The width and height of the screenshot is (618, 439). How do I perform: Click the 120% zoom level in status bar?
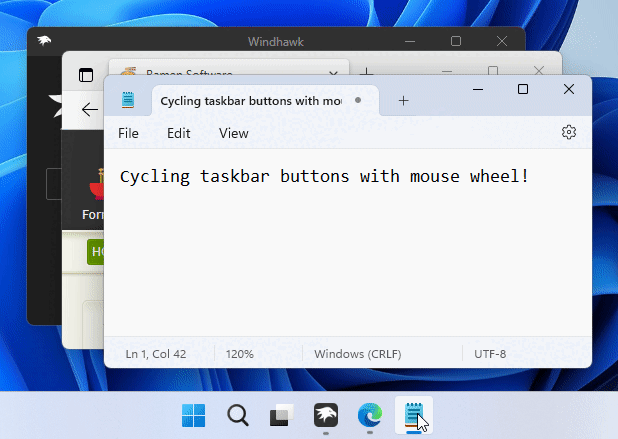click(x=239, y=354)
